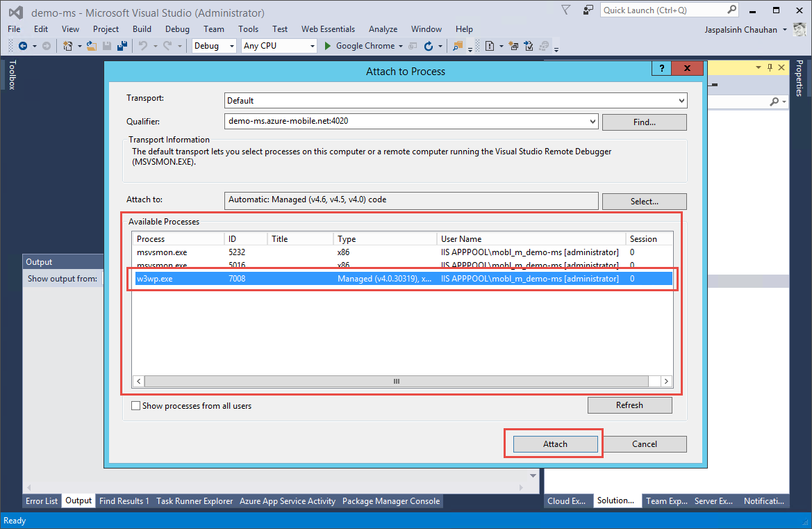The image size is (812, 529).
Task: Click the Refresh button
Action: (x=629, y=405)
